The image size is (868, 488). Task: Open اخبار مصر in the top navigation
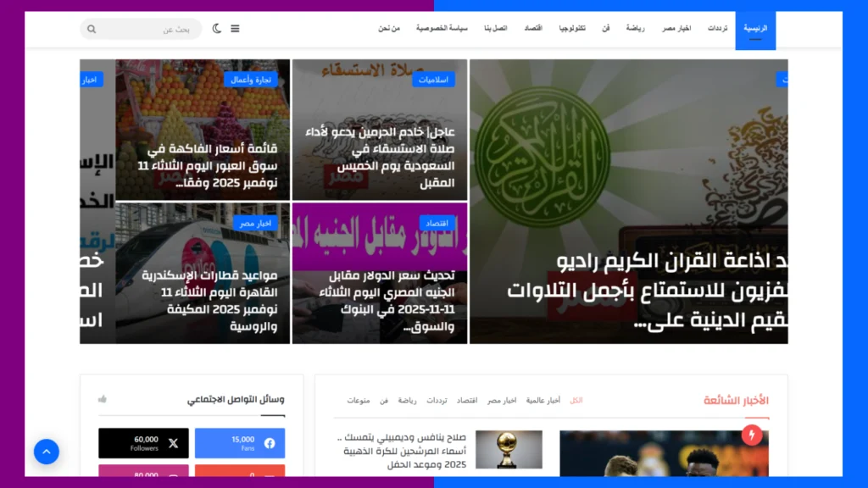676,29
